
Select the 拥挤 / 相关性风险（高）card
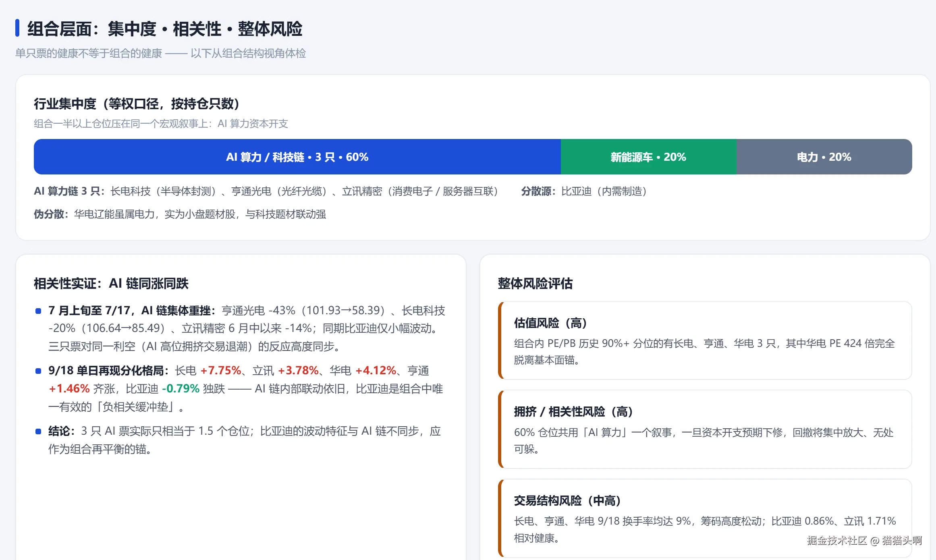click(705, 429)
